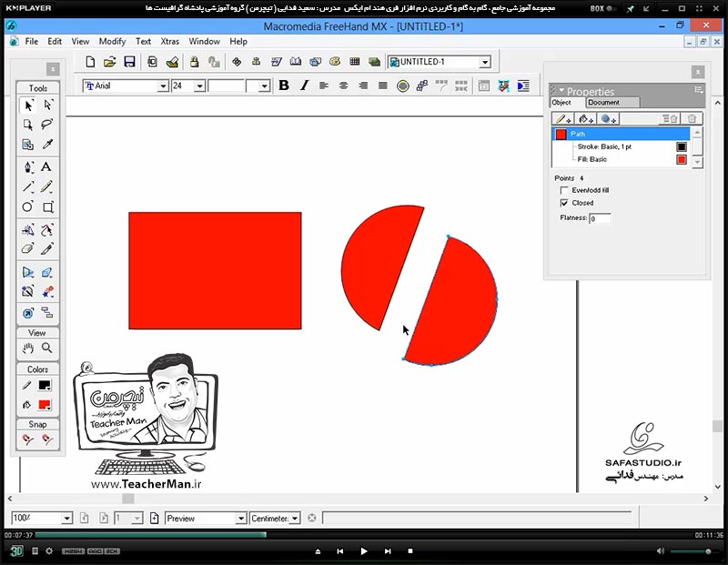Select the Zoom magnifier tool
This screenshot has width=728, height=565.
[x=47, y=348]
